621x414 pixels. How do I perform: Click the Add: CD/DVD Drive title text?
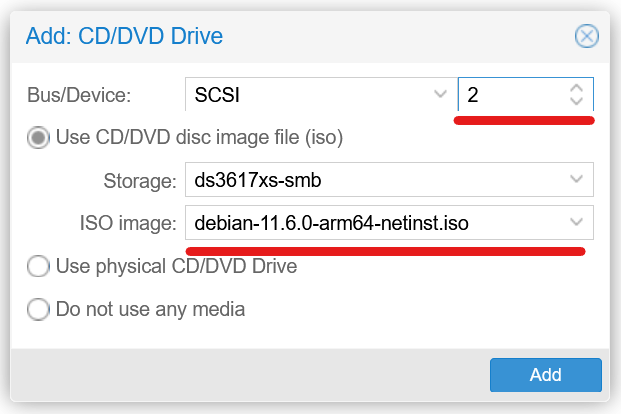point(124,36)
